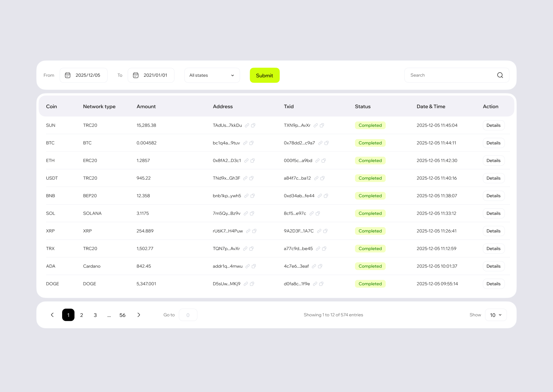Click the Go to page number field
The width and height of the screenshot is (553, 392).
(x=188, y=315)
